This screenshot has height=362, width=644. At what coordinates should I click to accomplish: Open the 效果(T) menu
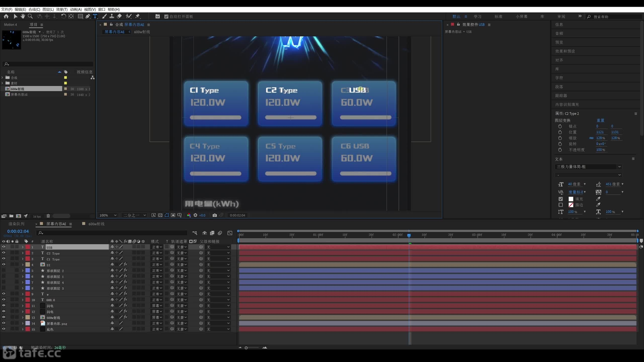click(x=62, y=9)
